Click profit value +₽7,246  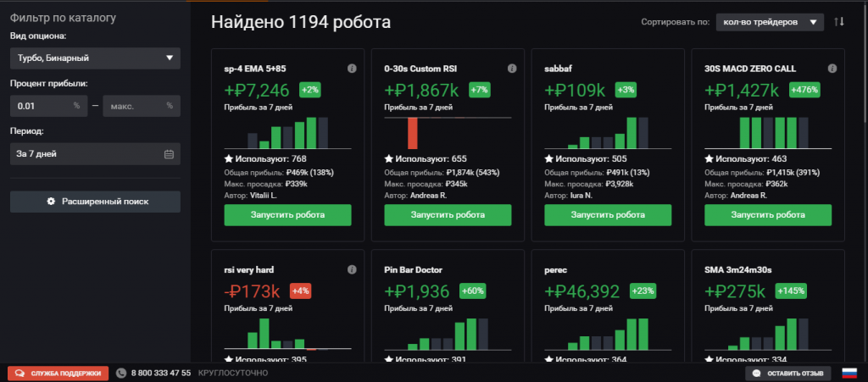(258, 90)
